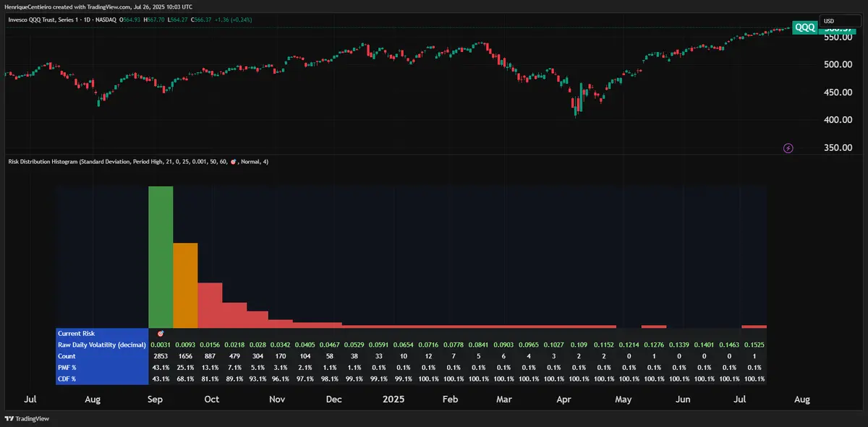Click the Raw Daily Volatility (decimal) row header
This screenshot has width=868, height=427.
[101, 345]
